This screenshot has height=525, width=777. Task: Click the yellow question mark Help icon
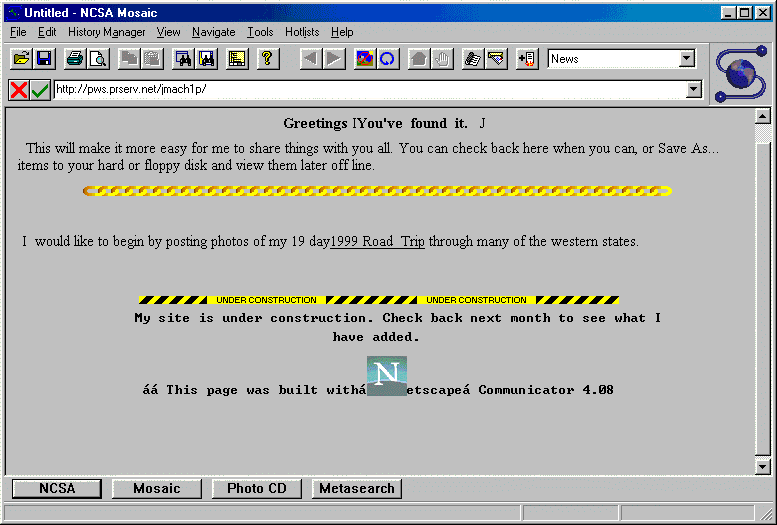268,59
